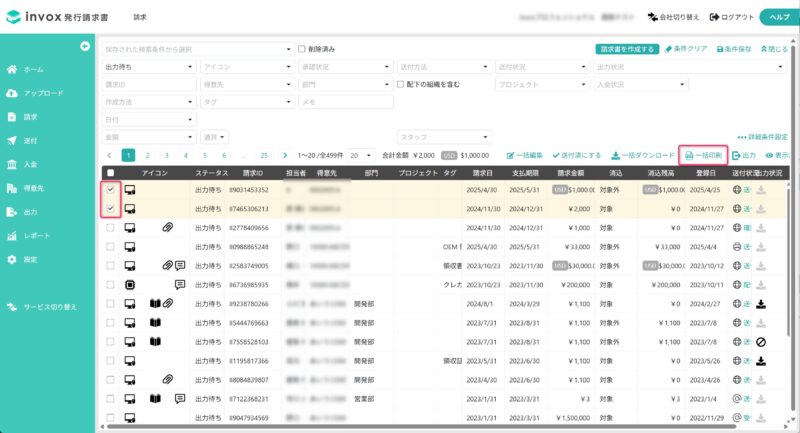Click 条件クリア link
Screen dimensions: 800x433
coord(686,49)
